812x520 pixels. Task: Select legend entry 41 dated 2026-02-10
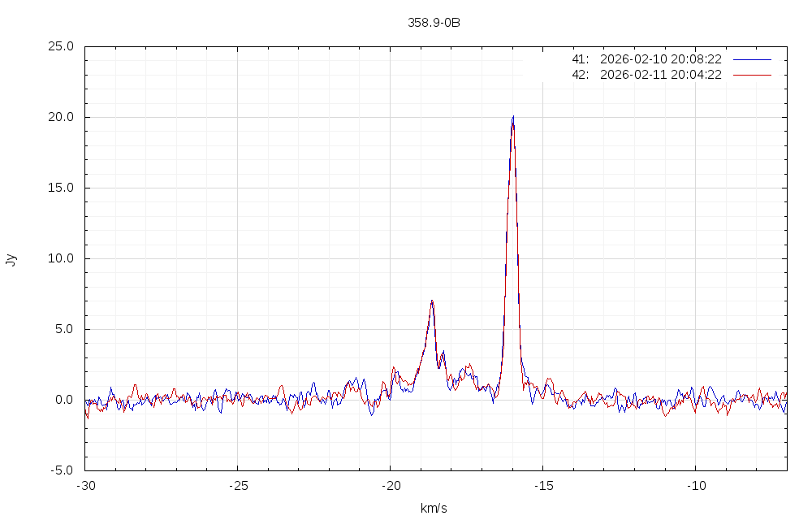click(646, 59)
